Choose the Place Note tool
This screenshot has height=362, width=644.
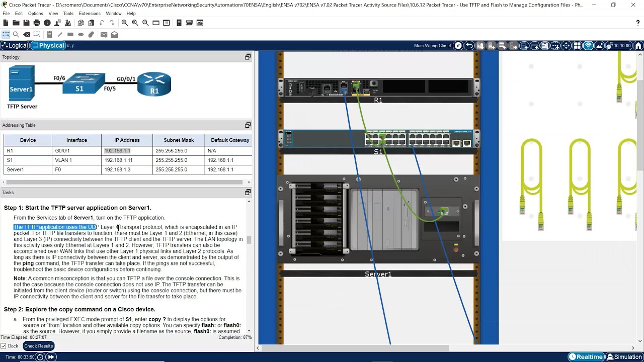click(x=49, y=35)
